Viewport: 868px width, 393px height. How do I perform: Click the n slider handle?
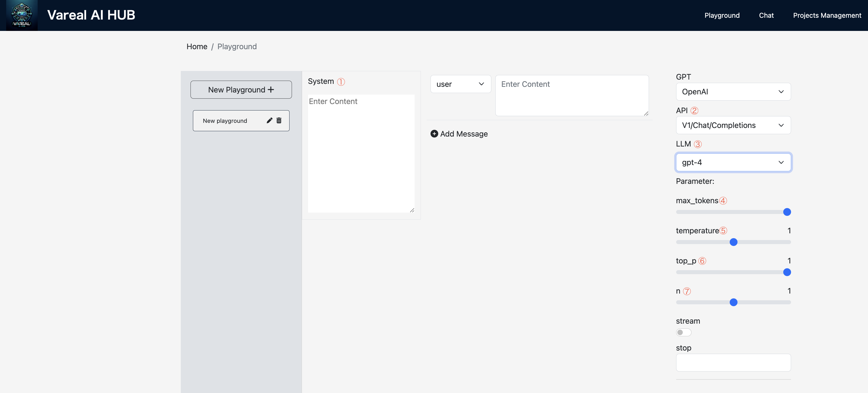[x=733, y=302]
